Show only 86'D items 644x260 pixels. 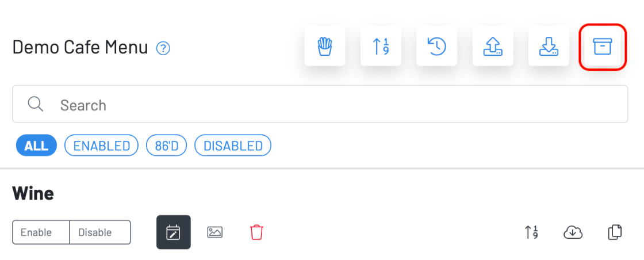167,146
